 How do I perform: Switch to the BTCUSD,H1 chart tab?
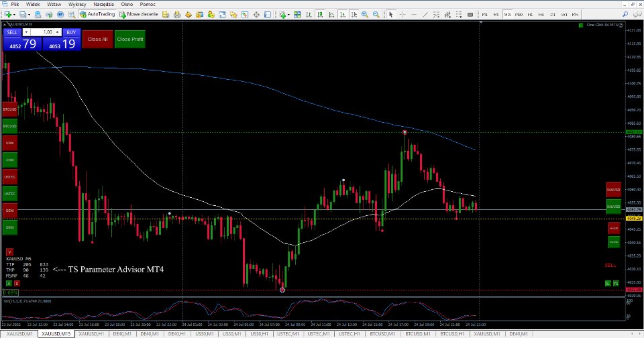tap(452, 334)
